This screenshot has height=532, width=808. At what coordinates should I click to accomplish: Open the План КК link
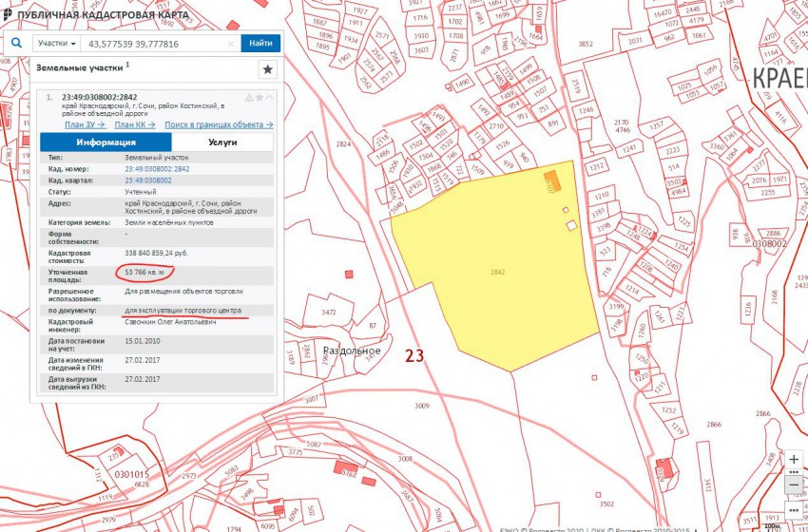[134, 124]
